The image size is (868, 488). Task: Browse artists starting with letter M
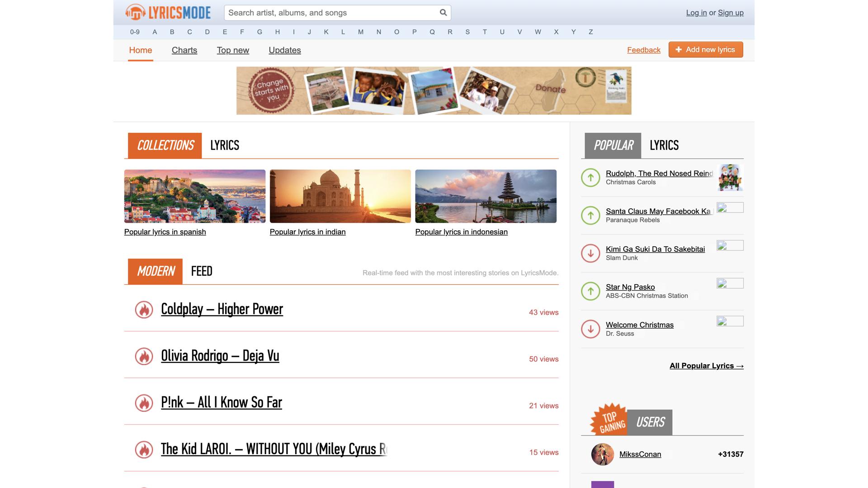click(x=360, y=32)
